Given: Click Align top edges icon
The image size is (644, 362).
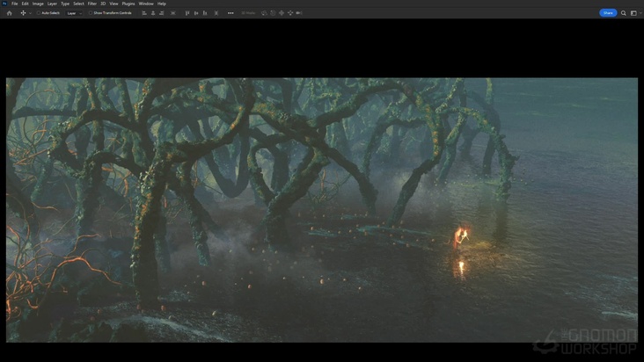Looking at the screenshot, I should (x=187, y=13).
